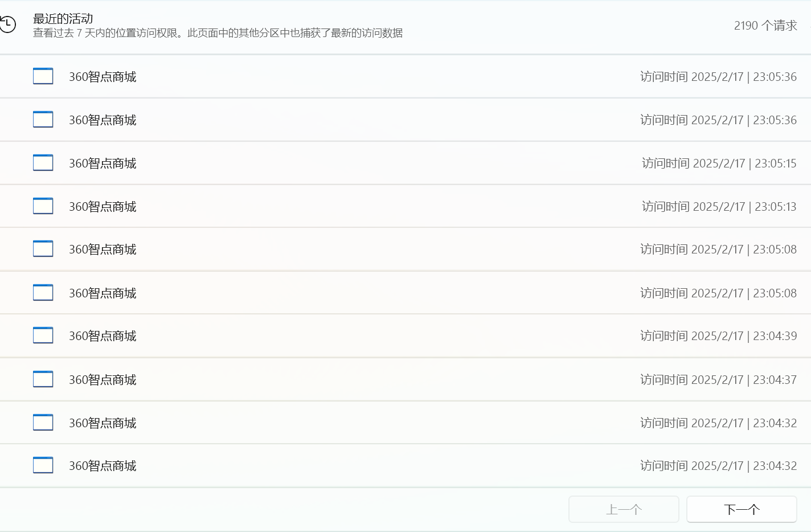
Task: Click the description starting 查看过去 7 天内的位置访问权限
Action: point(218,33)
